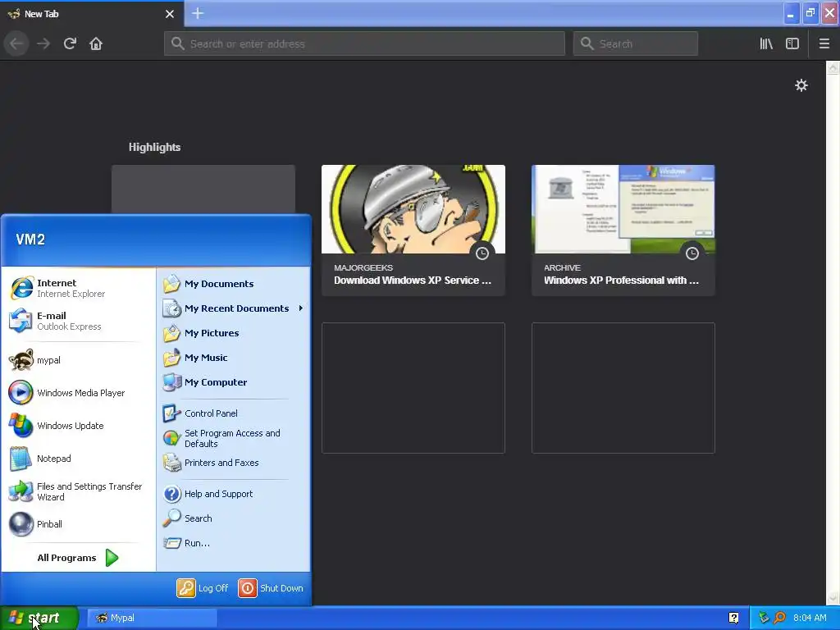Launch Pinball game

coord(78,524)
